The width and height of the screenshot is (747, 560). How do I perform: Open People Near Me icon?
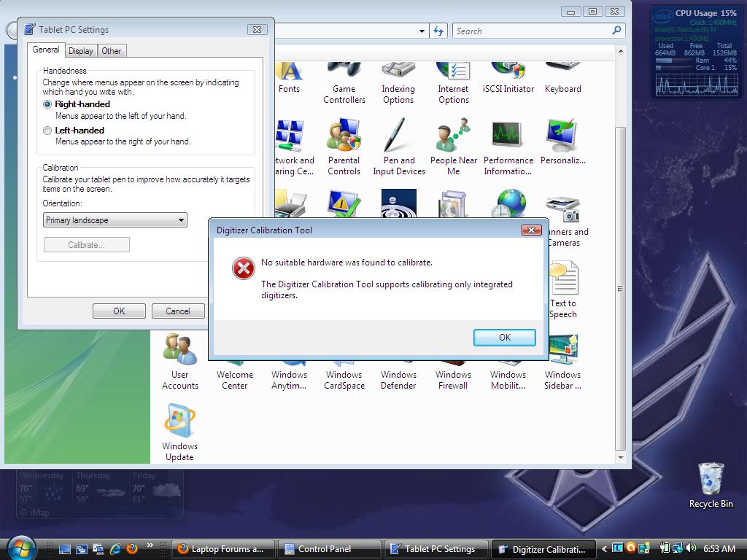(x=454, y=147)
